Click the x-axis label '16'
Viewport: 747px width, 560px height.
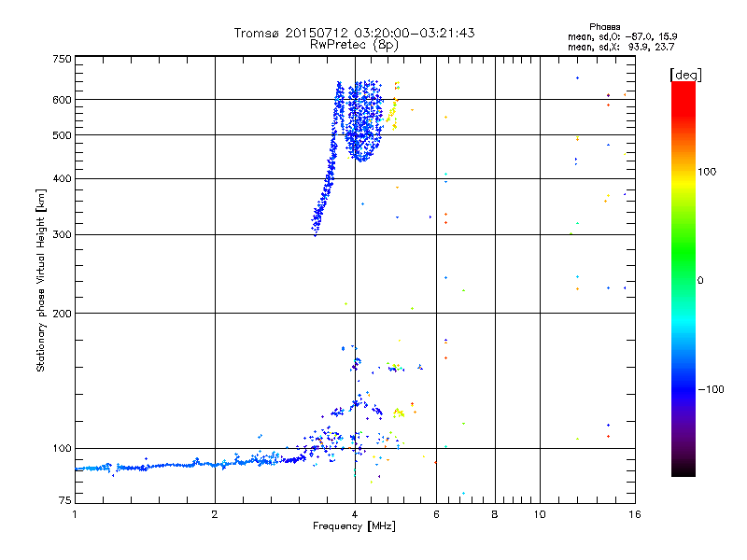[635, 514]
